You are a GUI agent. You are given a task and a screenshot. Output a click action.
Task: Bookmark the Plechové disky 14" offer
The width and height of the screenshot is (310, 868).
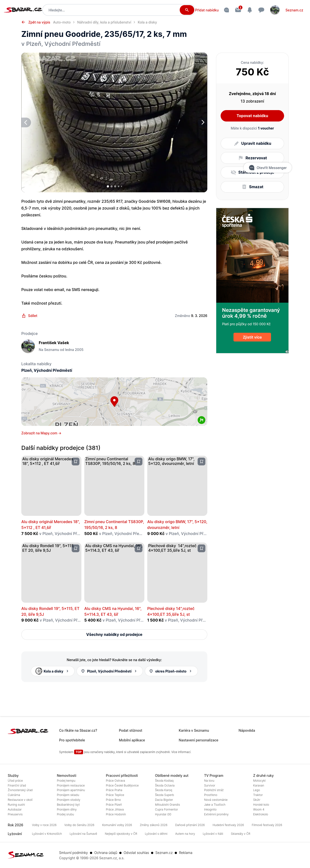pyautogui.click(x=201, y=548)
